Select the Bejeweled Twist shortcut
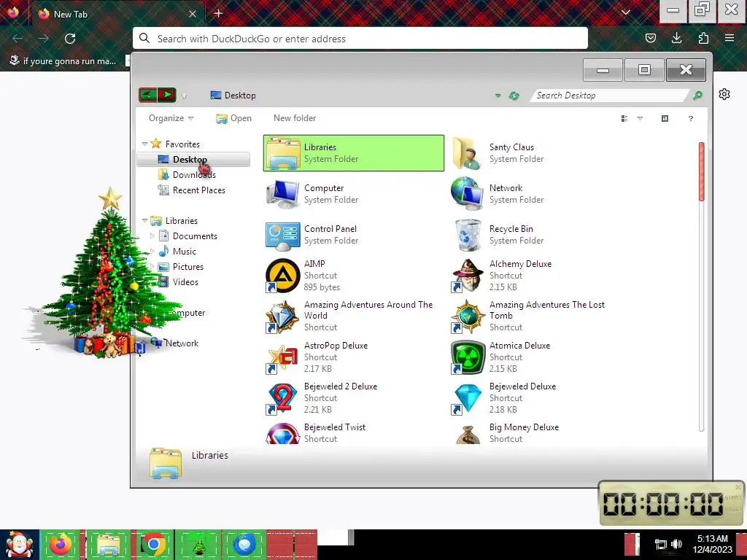Screen dimensions: 747x560 tap(354, 433)
